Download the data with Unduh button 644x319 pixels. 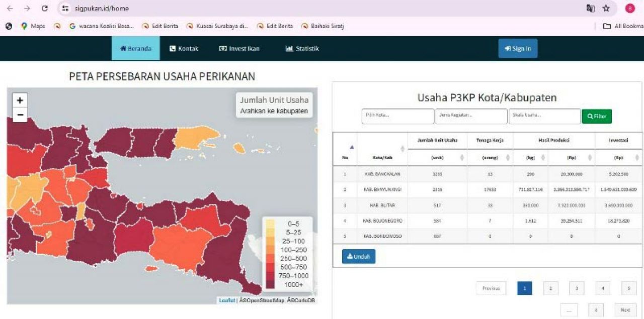pos(358,256)
